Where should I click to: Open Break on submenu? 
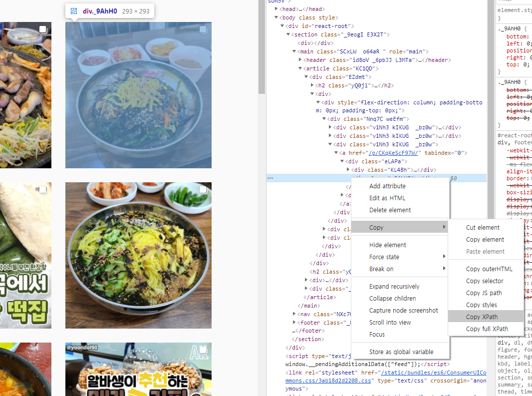coord(400,269)
